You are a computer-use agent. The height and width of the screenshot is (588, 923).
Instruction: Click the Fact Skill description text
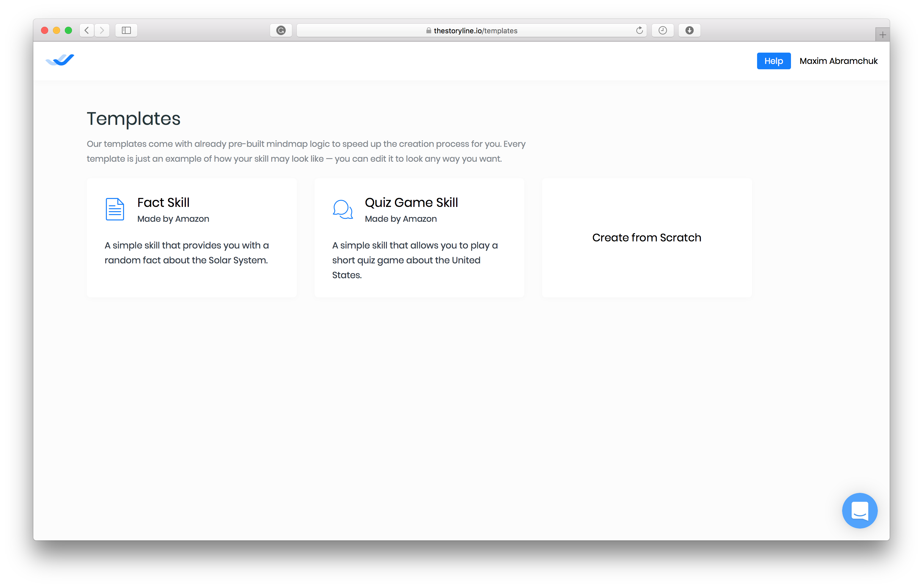pyautogui.click(x=187, y=253)
